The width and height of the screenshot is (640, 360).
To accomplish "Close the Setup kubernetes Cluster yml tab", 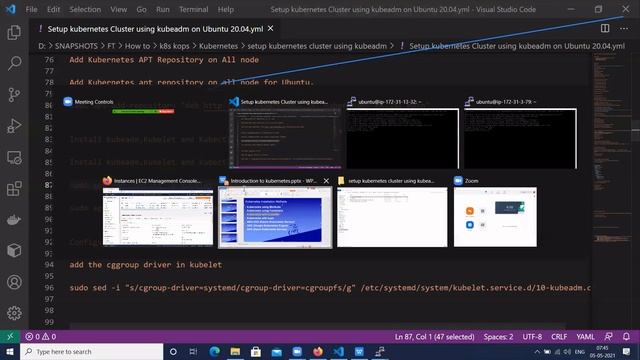I will [x=271, y=29].
